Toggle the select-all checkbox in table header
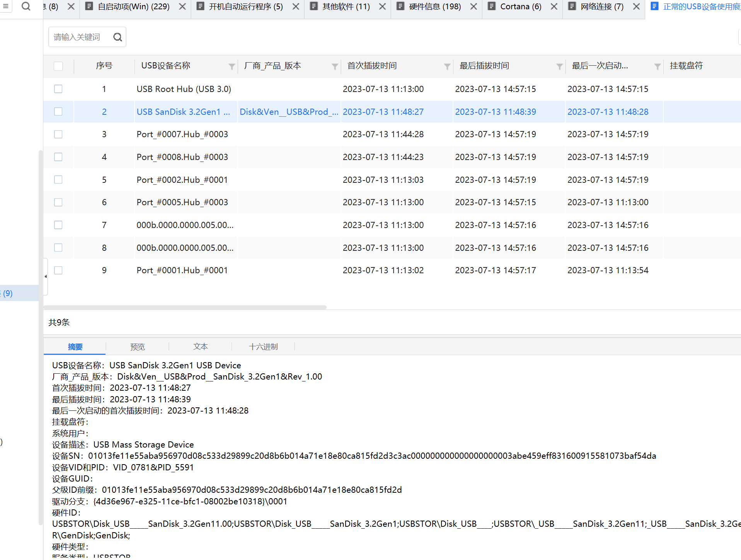 click(58, 66)
